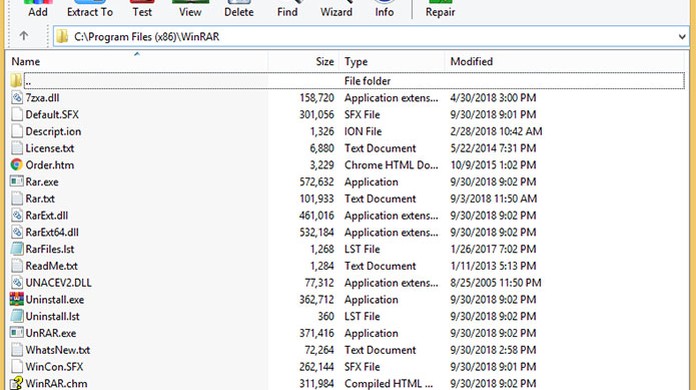Sort by Modified column header
696x390 pixels.
[x=564, y=61]
